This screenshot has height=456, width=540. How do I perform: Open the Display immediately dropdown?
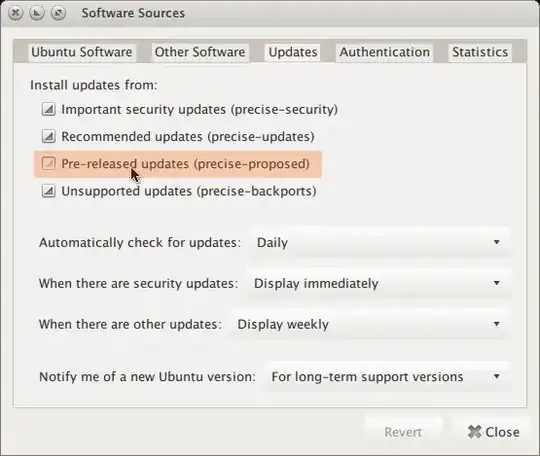click(x=377, y=283)
